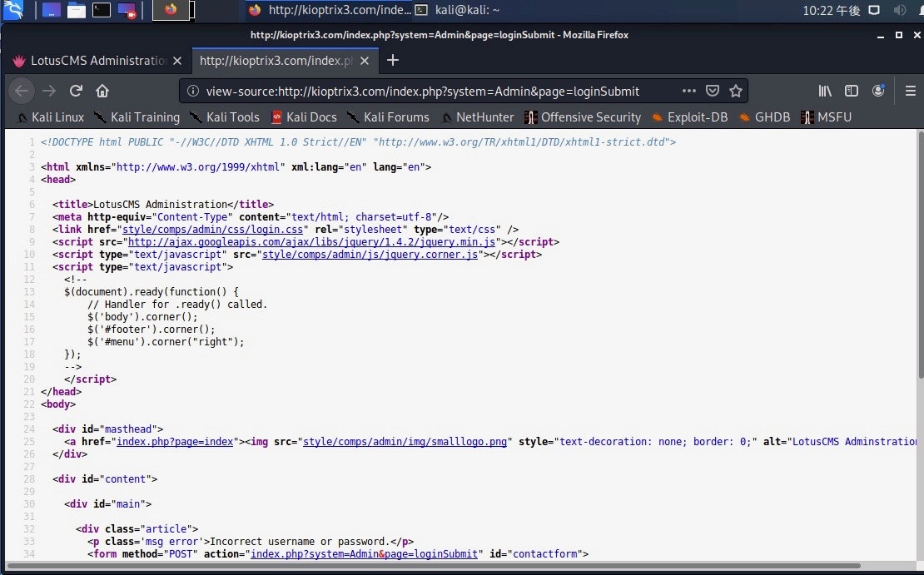Open the Firefox account icon
The image size is (924, 575).
click(878, 91)
